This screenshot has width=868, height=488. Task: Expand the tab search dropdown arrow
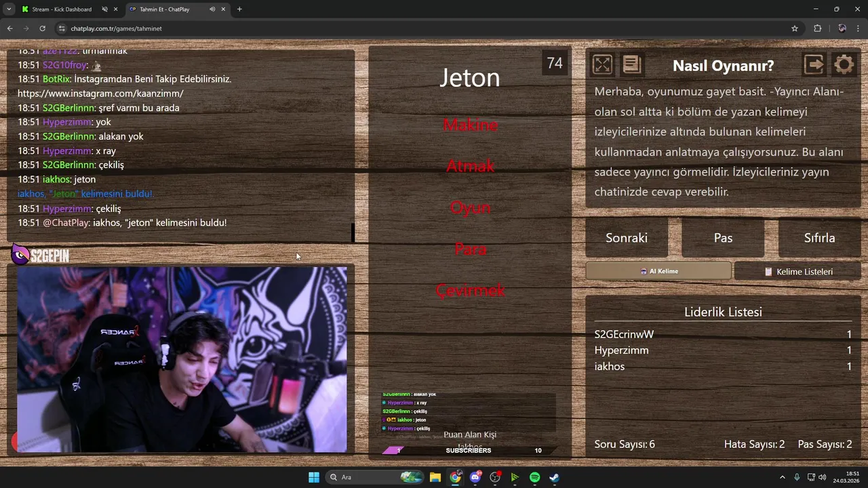(x=9, y=9)
